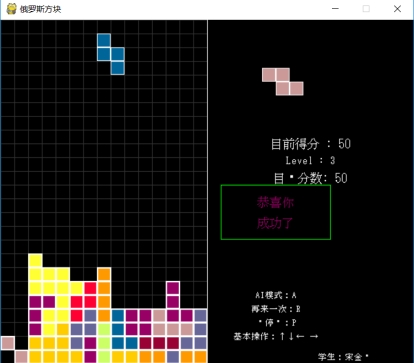Screen dimensions: 414x363
Task: Click the 'AI模式 : A' hint text
Action: 276,295
